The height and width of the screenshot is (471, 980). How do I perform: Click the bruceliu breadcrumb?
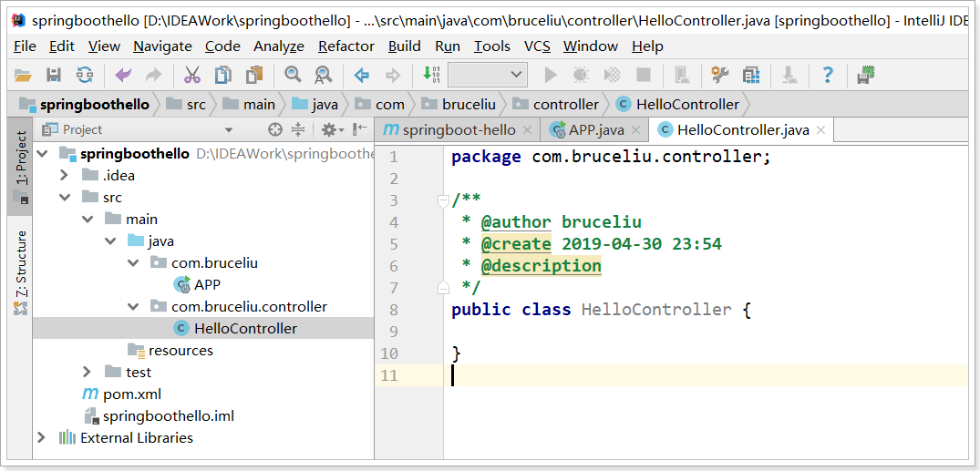pyautogui.click(x=459, y=105)
